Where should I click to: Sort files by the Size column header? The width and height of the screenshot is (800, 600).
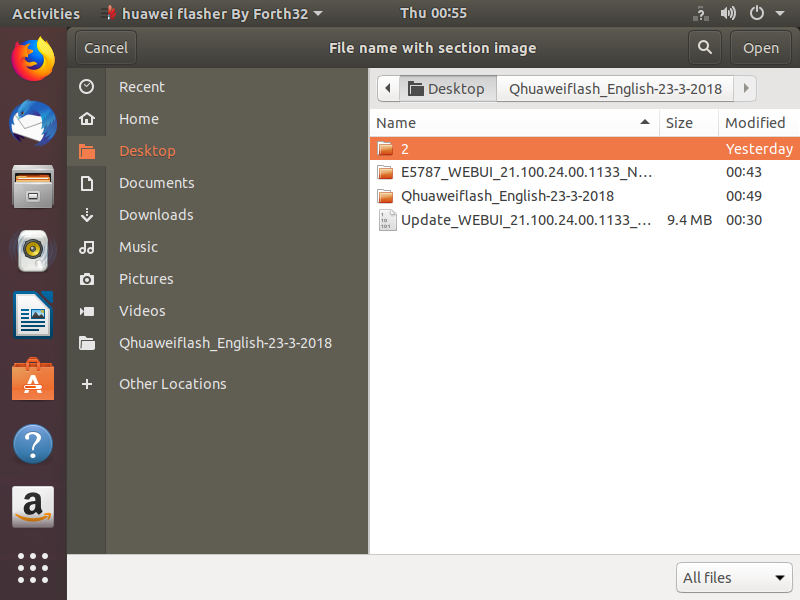689,122
